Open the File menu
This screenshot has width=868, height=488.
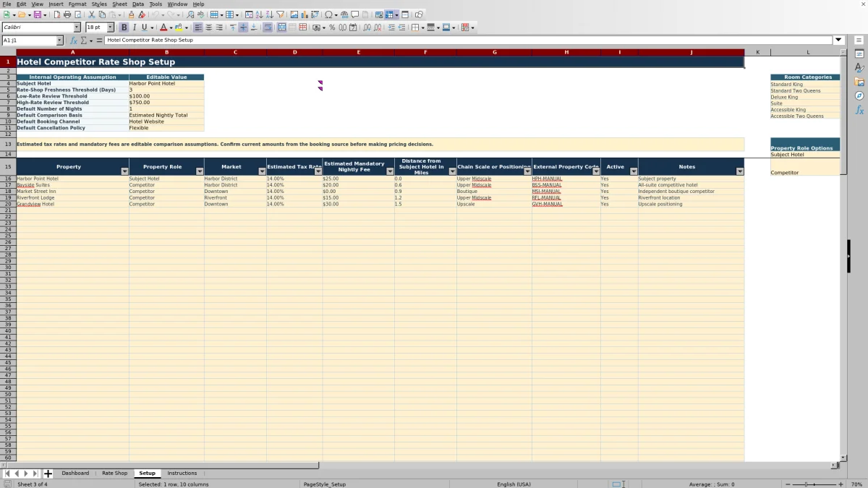click(7, 4)
